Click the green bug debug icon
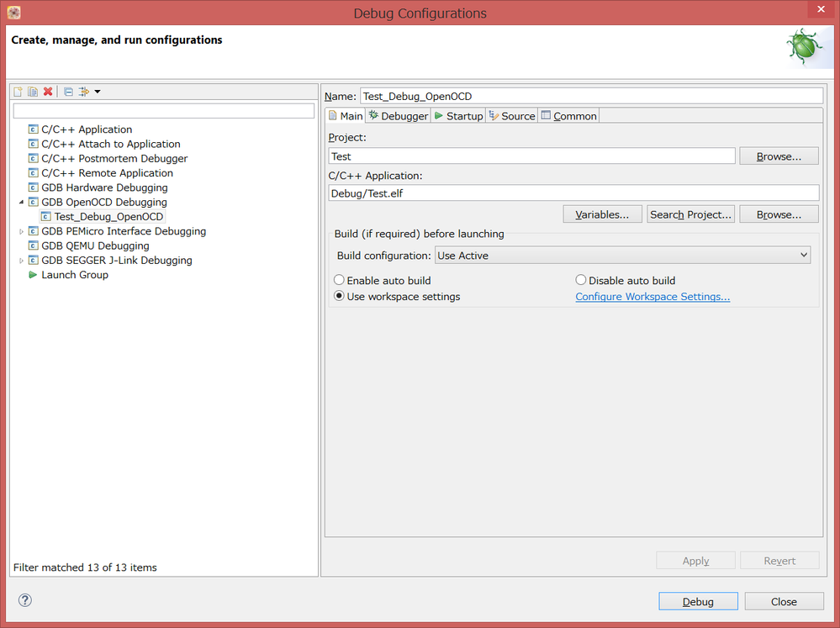The width and height of the screenshot is (840, 628). [804, 47]
